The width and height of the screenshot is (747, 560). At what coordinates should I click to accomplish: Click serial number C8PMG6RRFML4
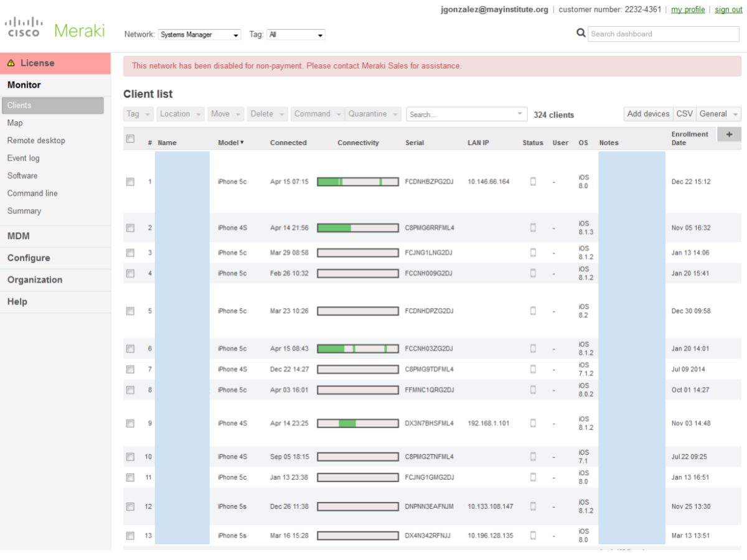430,228
